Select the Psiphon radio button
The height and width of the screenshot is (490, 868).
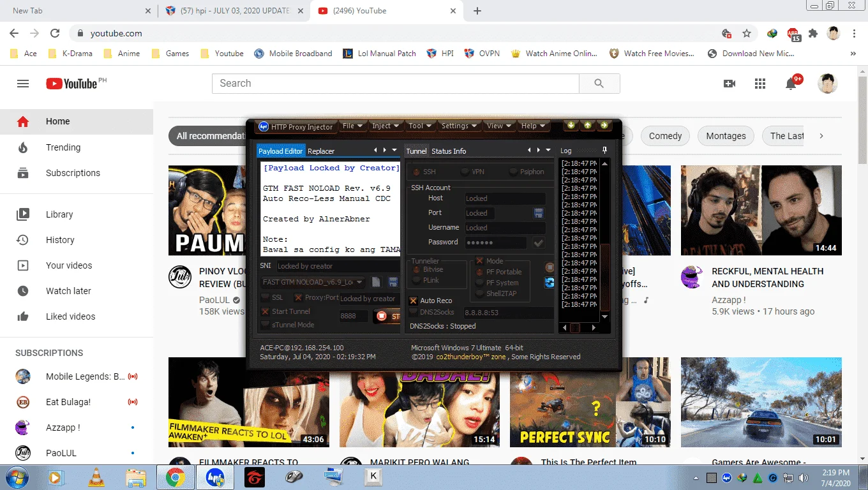513,172
